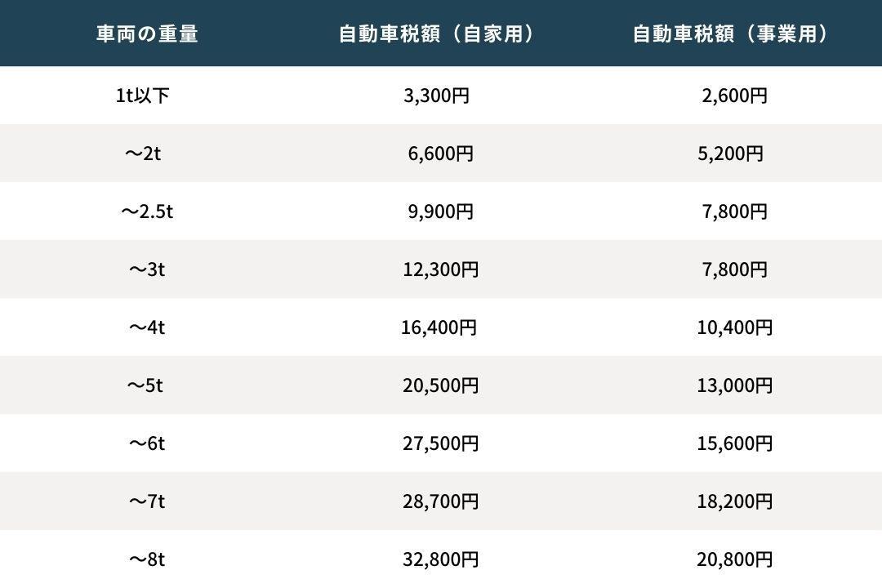Select the ～2.5t weight cell

tap(147, 211)
